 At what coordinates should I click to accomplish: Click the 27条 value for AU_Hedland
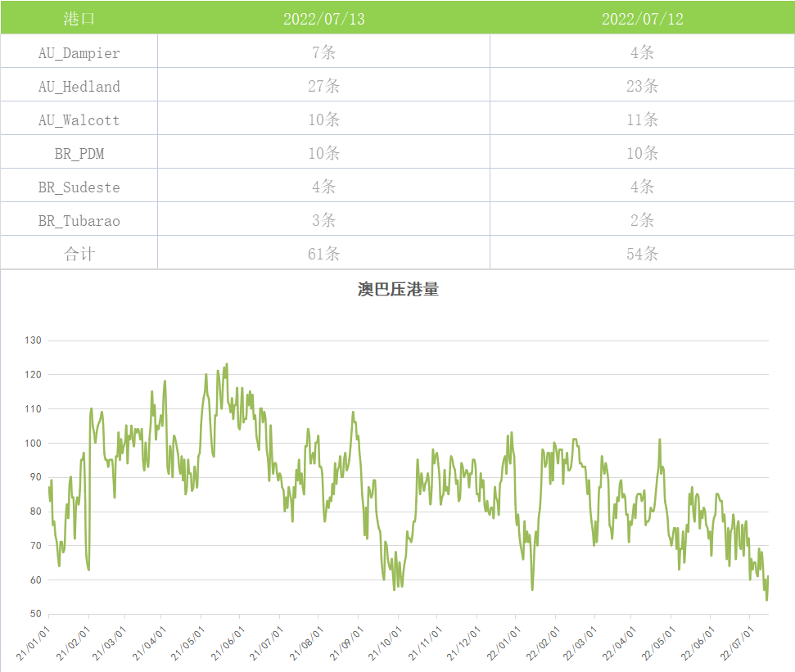[x=323, y=87]
